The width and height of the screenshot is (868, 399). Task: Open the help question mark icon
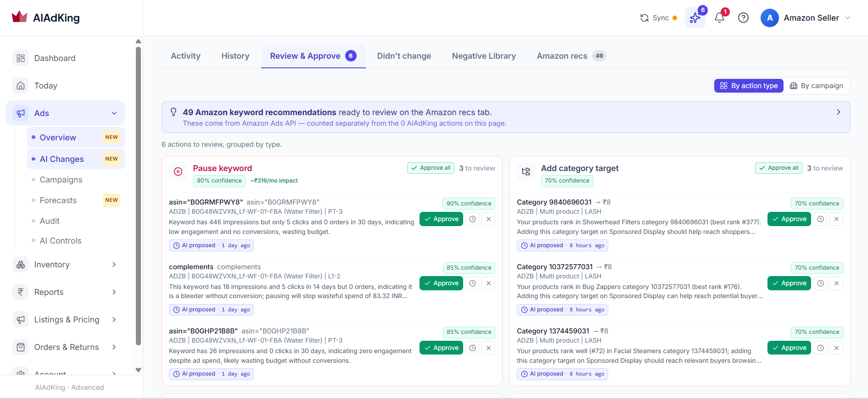tap(743, 18)
